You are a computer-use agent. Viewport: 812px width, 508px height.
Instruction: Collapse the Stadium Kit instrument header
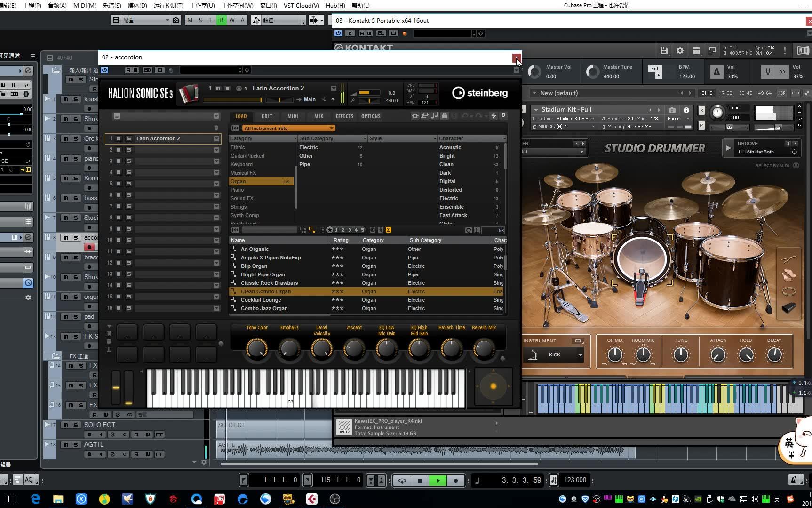click(536, 110)
